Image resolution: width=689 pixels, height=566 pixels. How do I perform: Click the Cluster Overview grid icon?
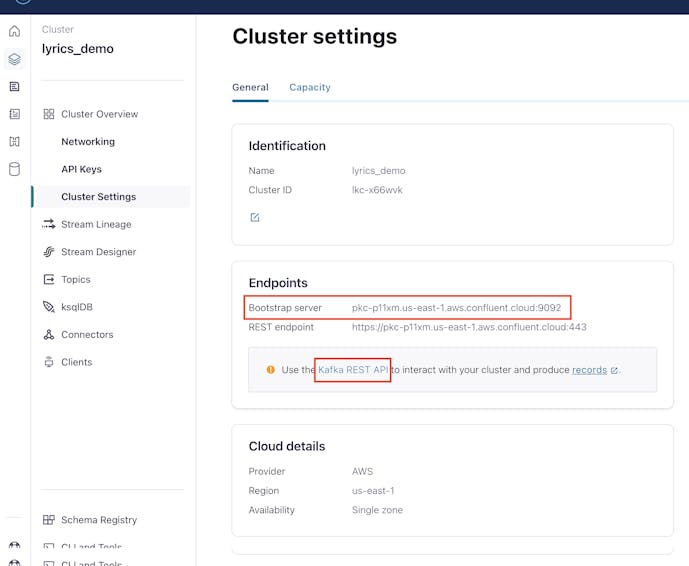click(x=49, y=114)
